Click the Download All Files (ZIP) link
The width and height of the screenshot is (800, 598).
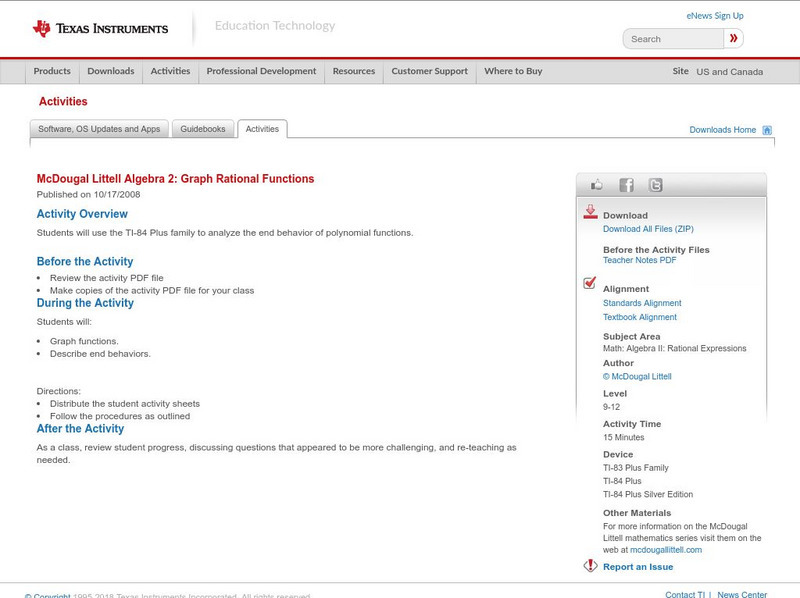(648, 229)
